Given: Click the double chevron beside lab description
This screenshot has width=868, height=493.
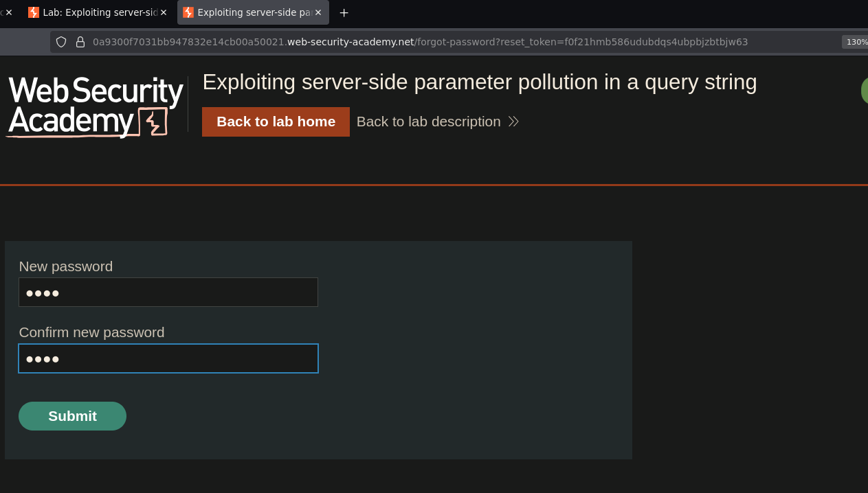Looking at the screenshot, I should [513, 122].
